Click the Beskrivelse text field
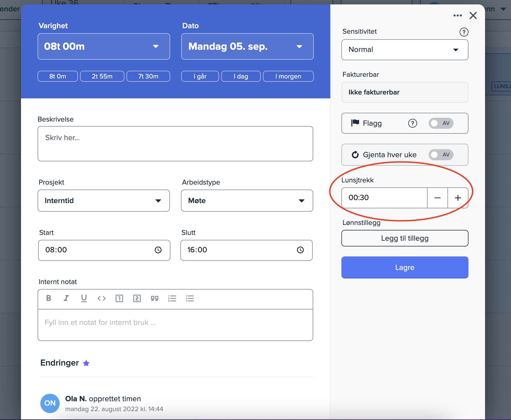This screenshot has height=420, width=511. click(175, 144)
